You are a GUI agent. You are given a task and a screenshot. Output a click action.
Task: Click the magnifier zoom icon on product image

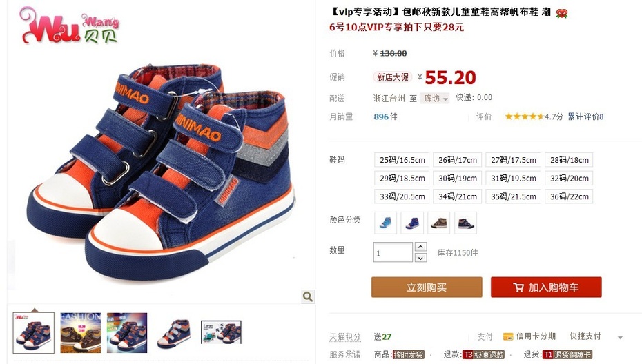pos(308,296)
